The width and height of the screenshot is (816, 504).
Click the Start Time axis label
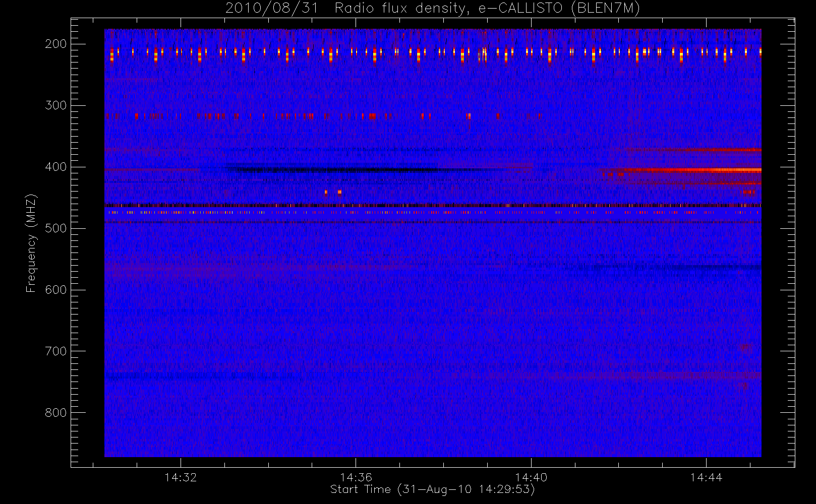point(432,489)
